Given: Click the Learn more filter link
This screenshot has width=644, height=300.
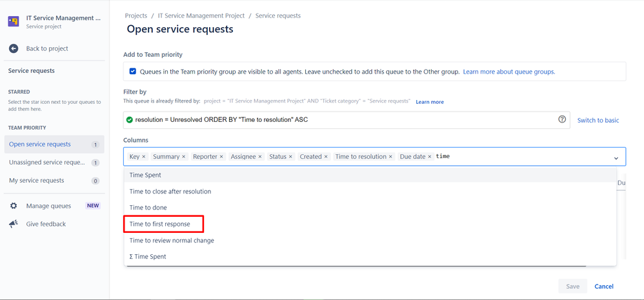Looking at the screenshot, I should [430, 102].
